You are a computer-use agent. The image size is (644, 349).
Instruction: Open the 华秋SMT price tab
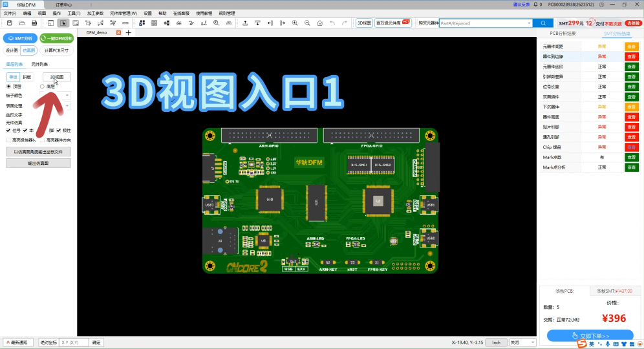tap(614, 291)
